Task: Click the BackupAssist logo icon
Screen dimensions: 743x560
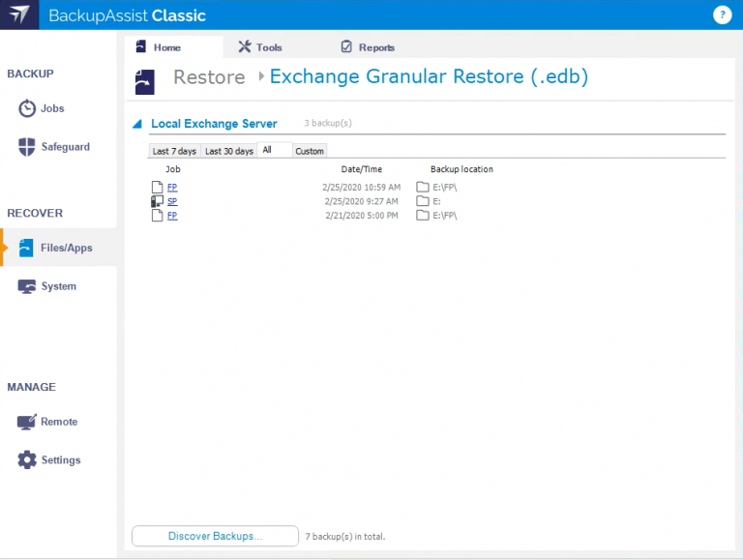Action: (x=19, y=15)
